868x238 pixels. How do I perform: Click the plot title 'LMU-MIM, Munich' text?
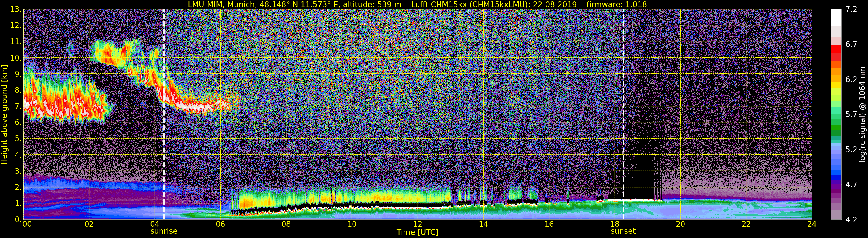coord(222,4)
